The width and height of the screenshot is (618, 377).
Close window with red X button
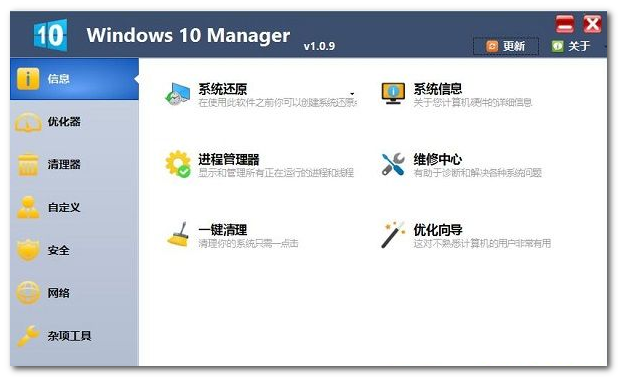click(x=592, y=24)
